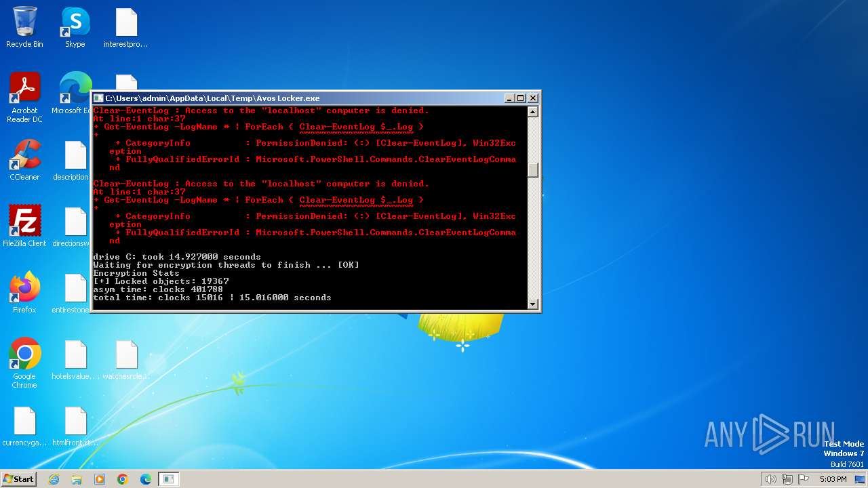
Task: Open the entirestone file icon
Action: [72, 293]
